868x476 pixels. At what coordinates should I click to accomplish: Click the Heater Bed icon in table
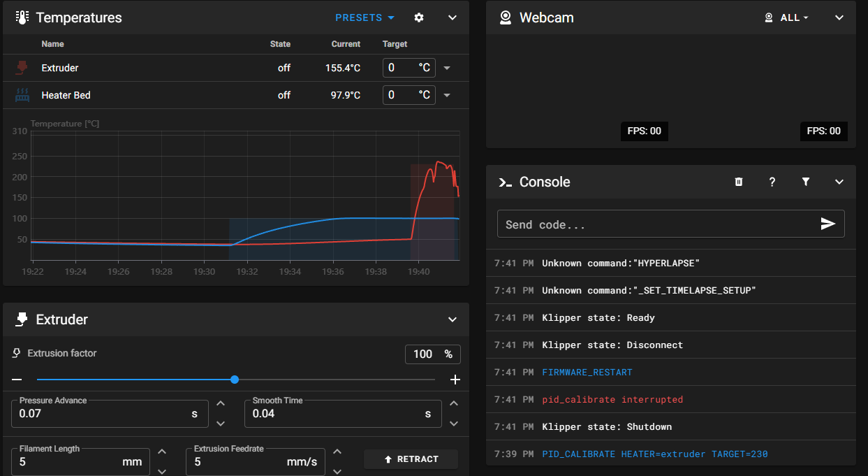22,95
